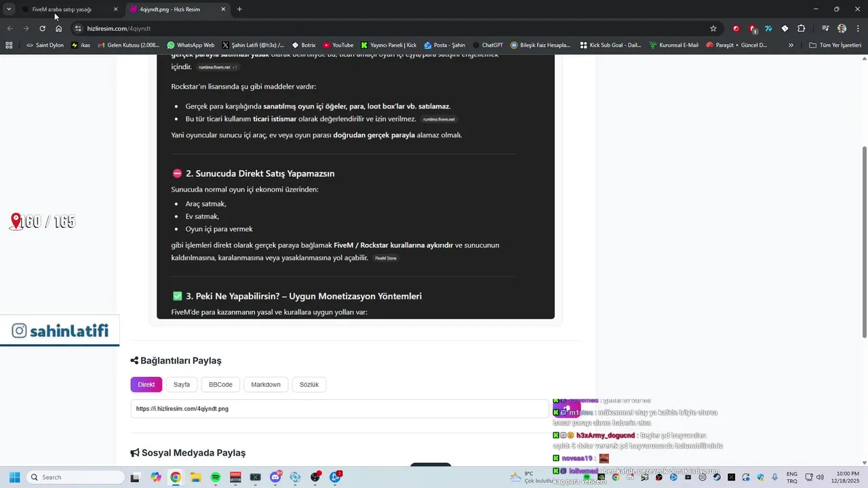The height and width of the screenshot is (488, 868).
Task: Open the Kick Sub Goal bookmark
Action: 611,45
